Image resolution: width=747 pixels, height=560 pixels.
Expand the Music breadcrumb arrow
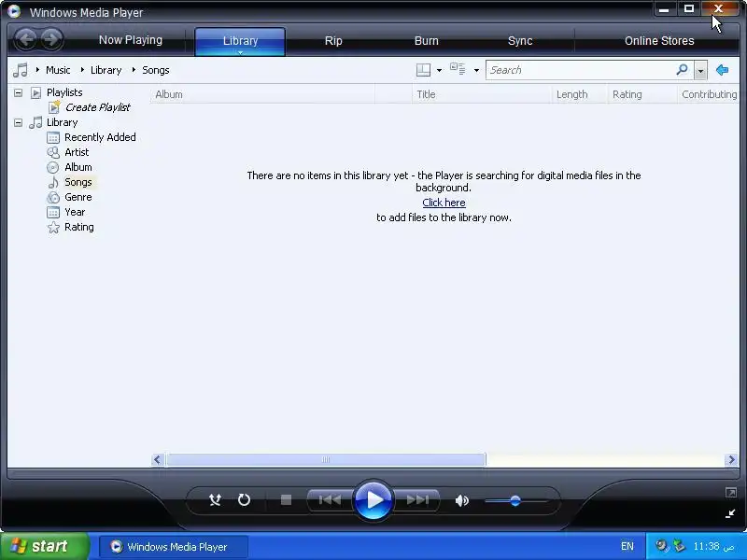tap(37, 70)
